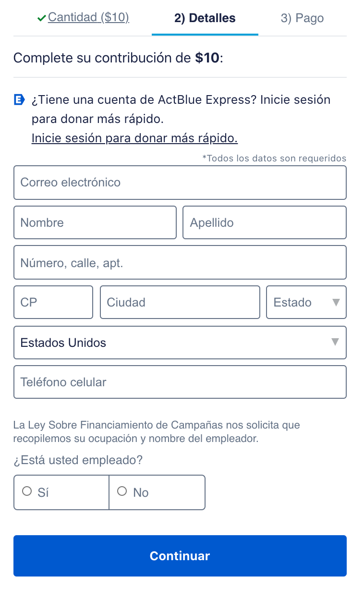Click the CP postal code field
The width and height of the screenshot is (364, 589).
53,302
